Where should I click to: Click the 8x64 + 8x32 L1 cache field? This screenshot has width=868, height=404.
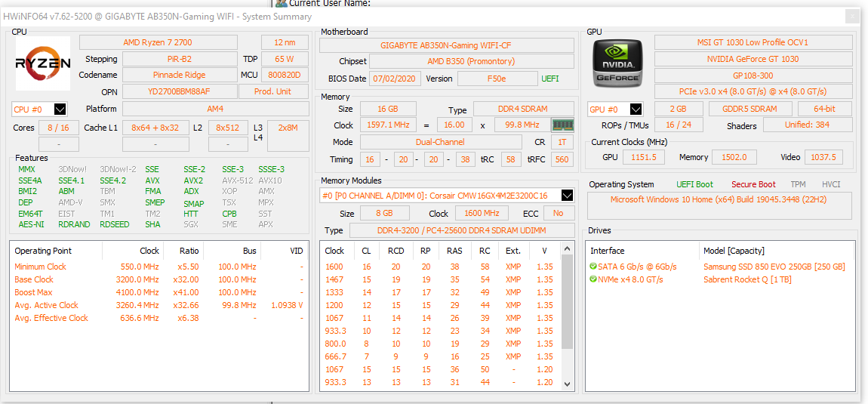(x=155, y=128)
